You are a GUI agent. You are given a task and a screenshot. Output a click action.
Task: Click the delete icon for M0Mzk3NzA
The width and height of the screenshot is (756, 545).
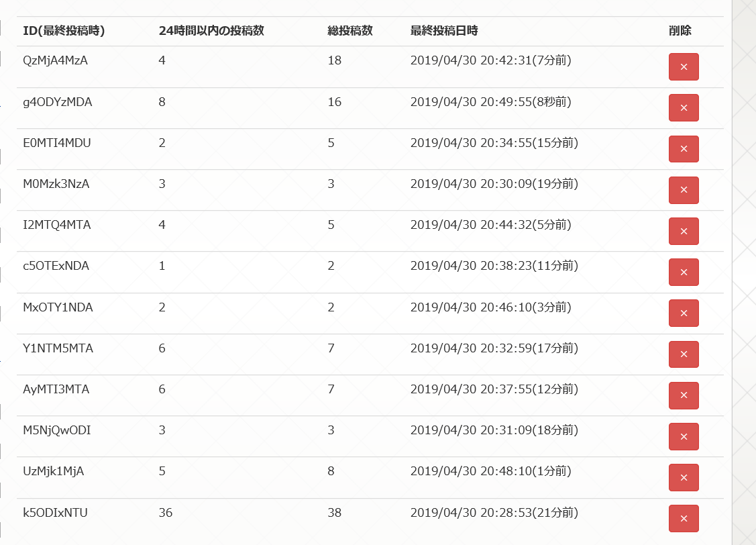point(684,190)
